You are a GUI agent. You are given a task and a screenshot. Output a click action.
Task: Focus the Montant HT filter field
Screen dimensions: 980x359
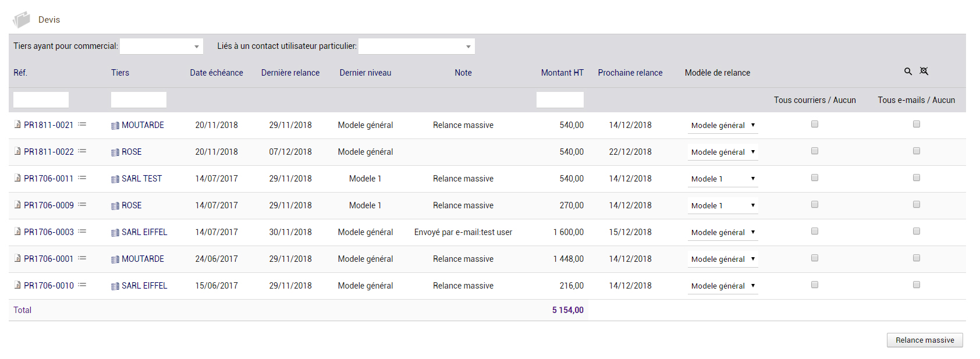tap(560, 99)
